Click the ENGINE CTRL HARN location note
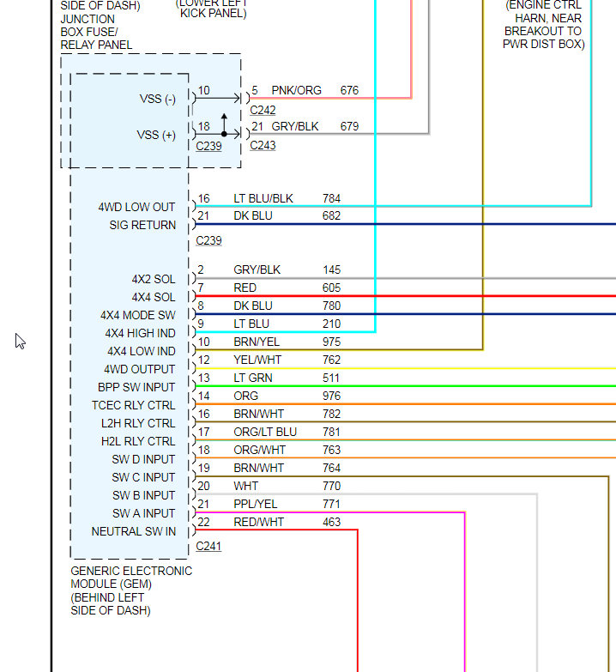Viewport: 616px width, 672px height. (544, 24)
